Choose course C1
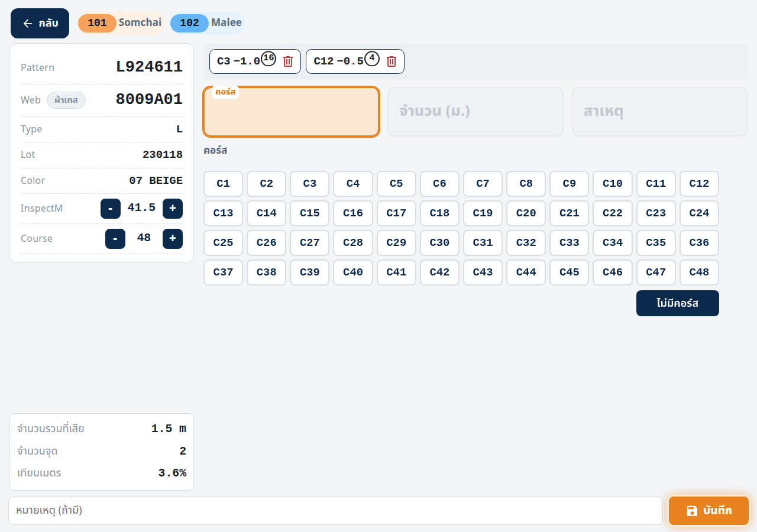Screen dimensions: 757x532 tap(223, 184)
